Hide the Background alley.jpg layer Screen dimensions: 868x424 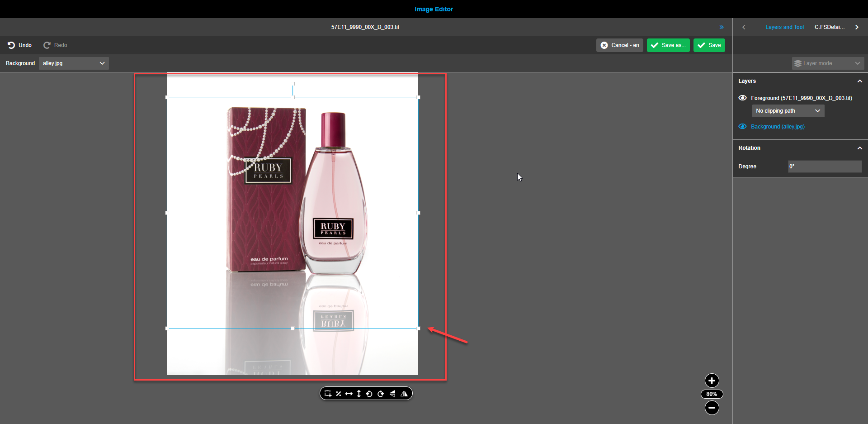[x=743, y=126]
